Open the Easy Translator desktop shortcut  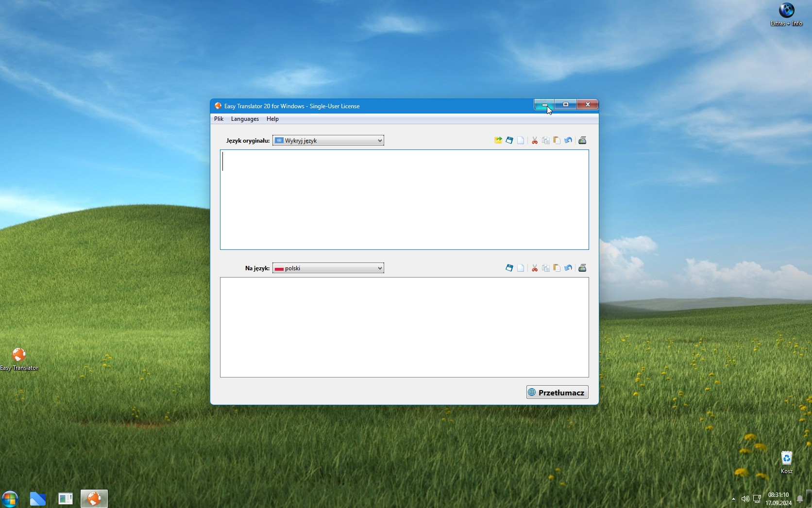19,359
